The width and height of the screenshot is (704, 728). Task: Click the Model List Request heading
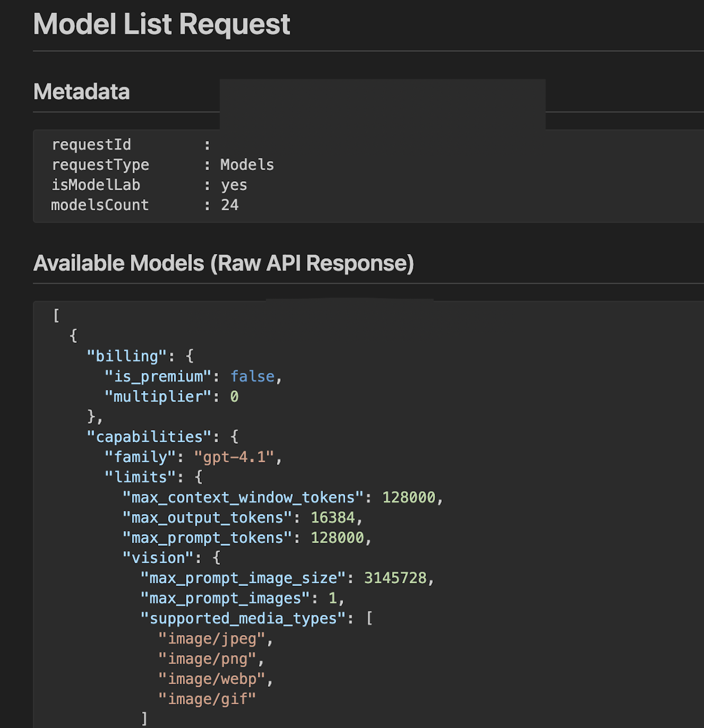click(x=161, y=24)
